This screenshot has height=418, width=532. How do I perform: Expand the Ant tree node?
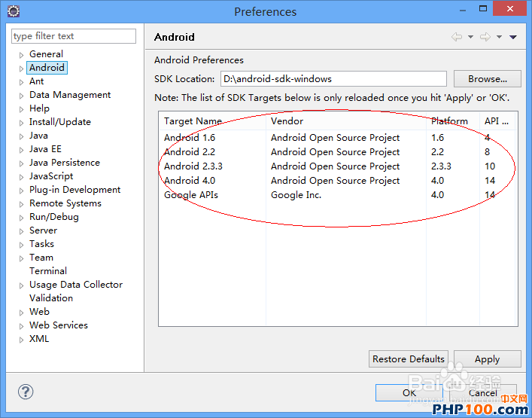[x=21, y=82]
